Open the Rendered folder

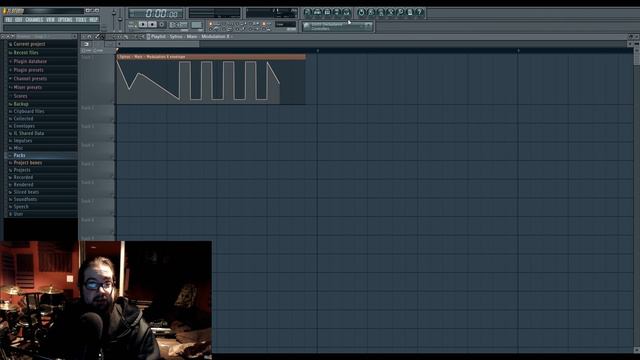point(41,184)
